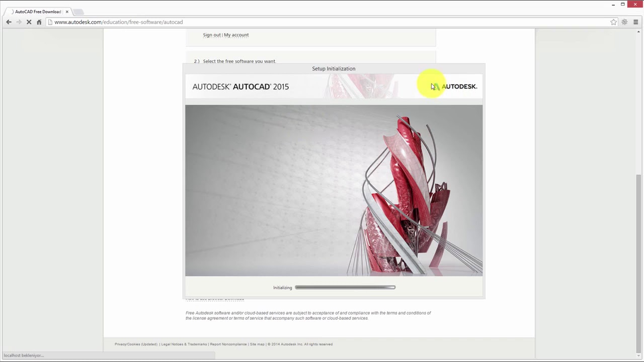The width and height of the screenshot is (644, 362).
Task: Click the greyed-out forward navigation arrow
Action: [x=19, y=22]
